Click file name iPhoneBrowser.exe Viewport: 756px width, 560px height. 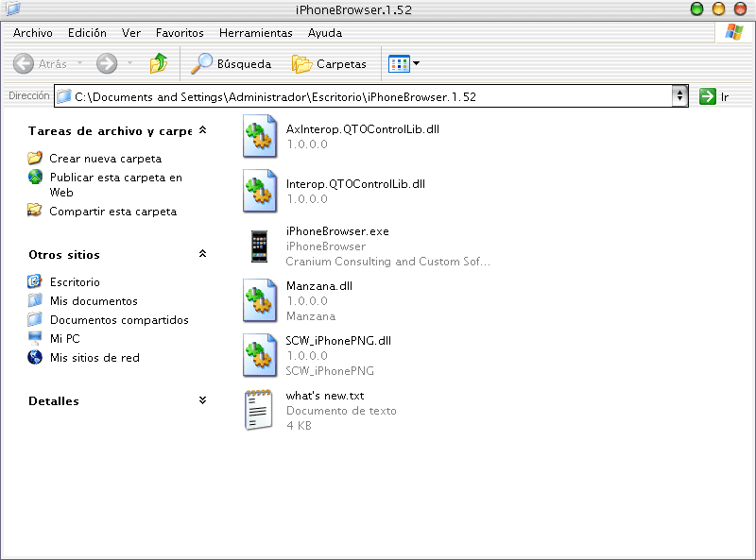click(337, 231)
